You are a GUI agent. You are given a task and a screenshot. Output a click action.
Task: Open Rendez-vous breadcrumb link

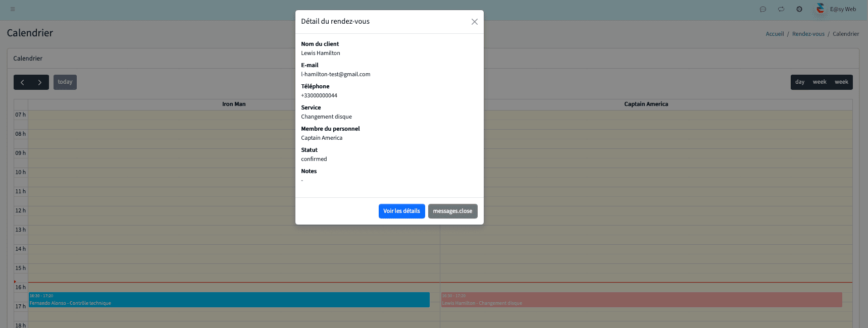click(808, 34)
